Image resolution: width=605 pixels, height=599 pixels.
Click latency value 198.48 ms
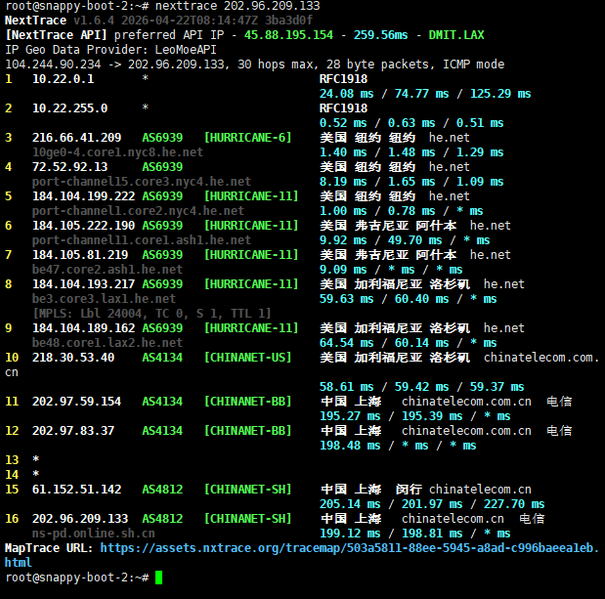[350, 446]
